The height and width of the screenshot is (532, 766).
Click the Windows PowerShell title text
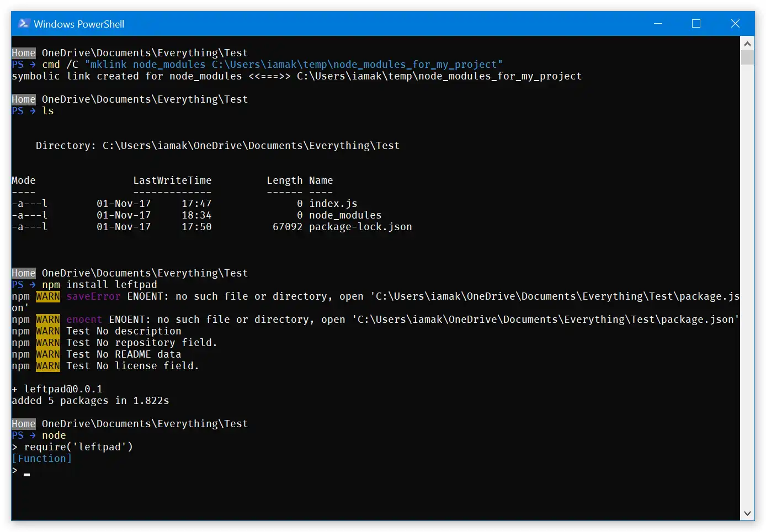tap(79, 24)
